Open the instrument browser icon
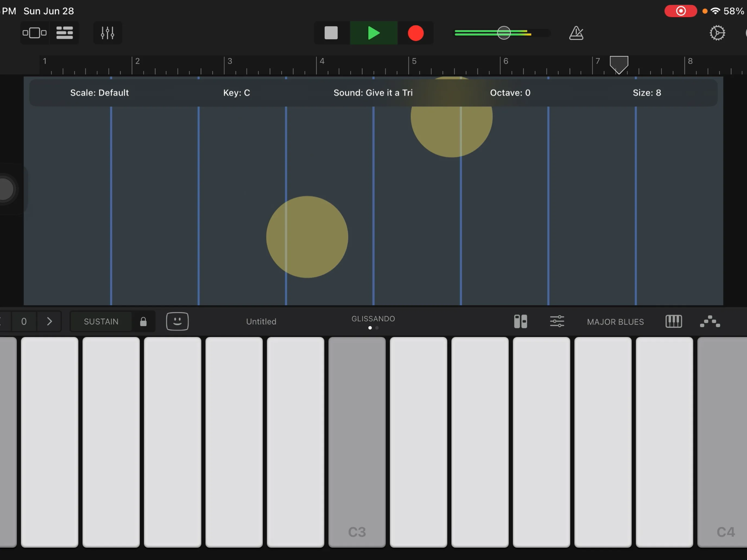The width and height of the screenshot is (747, 560). point(34,33)
